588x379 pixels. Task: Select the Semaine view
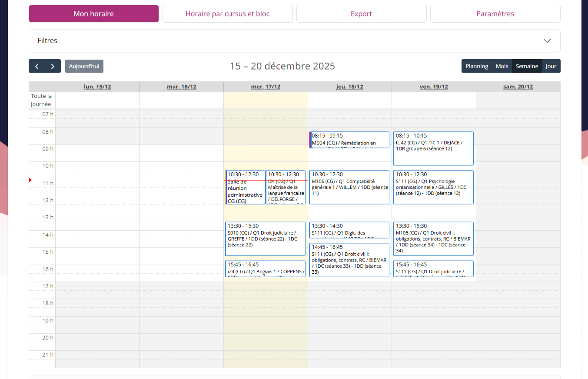tap(527, 66)
